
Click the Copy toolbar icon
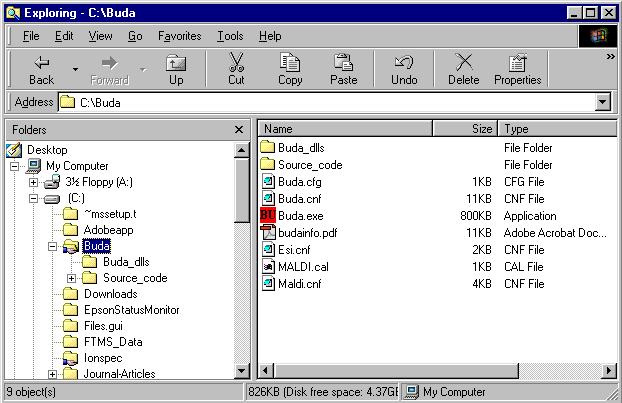tap(290, 63)
